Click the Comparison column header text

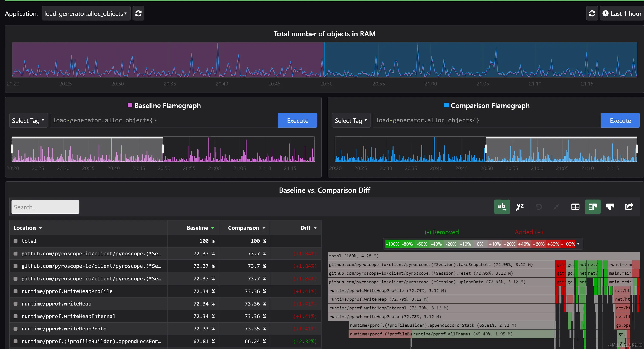(243, 228)
